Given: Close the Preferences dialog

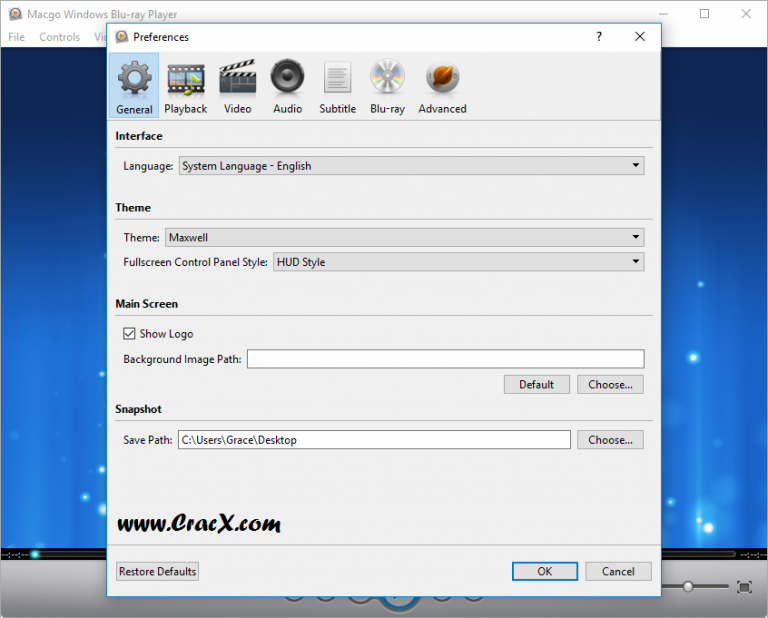Looking at the screenshot, I should point(640,37).
